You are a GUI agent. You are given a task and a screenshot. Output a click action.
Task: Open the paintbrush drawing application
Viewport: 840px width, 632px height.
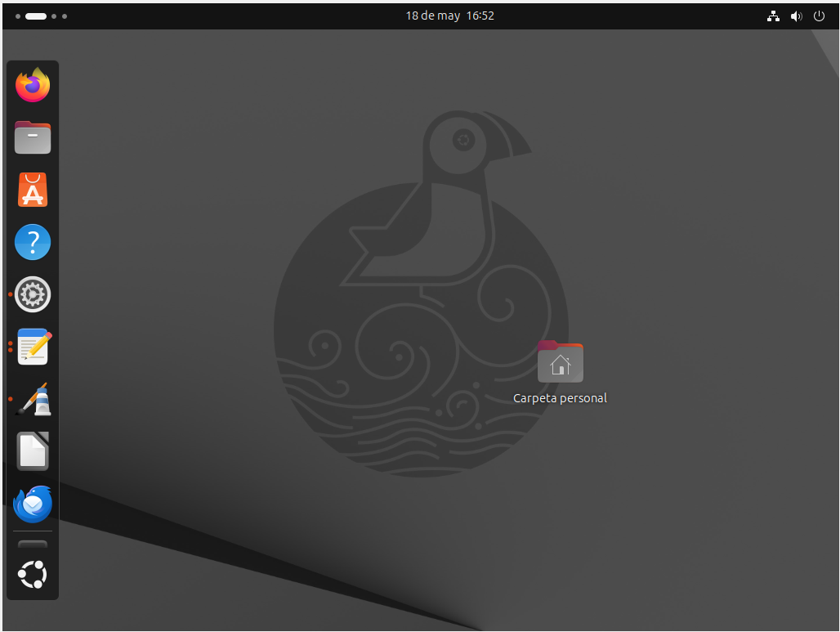click(x=33, y=399)
